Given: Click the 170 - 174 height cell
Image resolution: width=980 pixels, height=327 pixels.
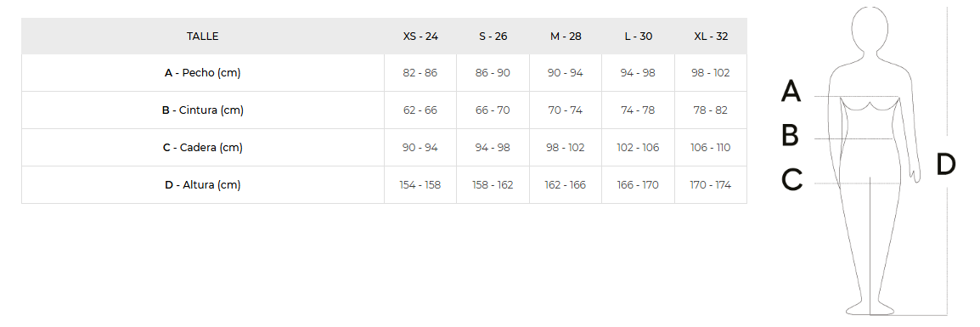Looking at the screenshot, I should coord(711,185).
